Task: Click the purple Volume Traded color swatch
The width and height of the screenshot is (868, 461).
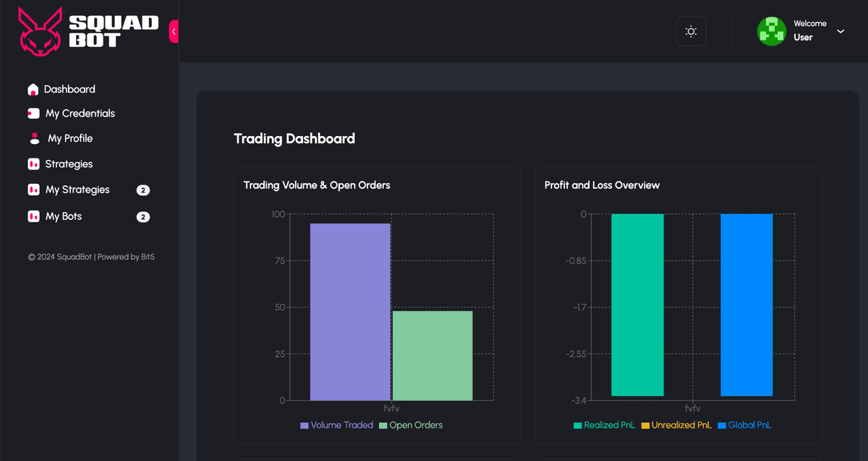Action: click(303, 425)
